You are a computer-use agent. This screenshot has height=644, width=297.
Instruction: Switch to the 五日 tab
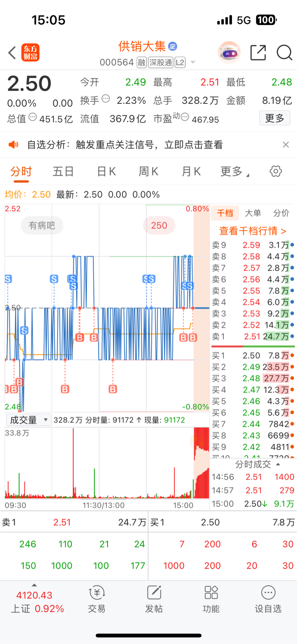(63, 172)
